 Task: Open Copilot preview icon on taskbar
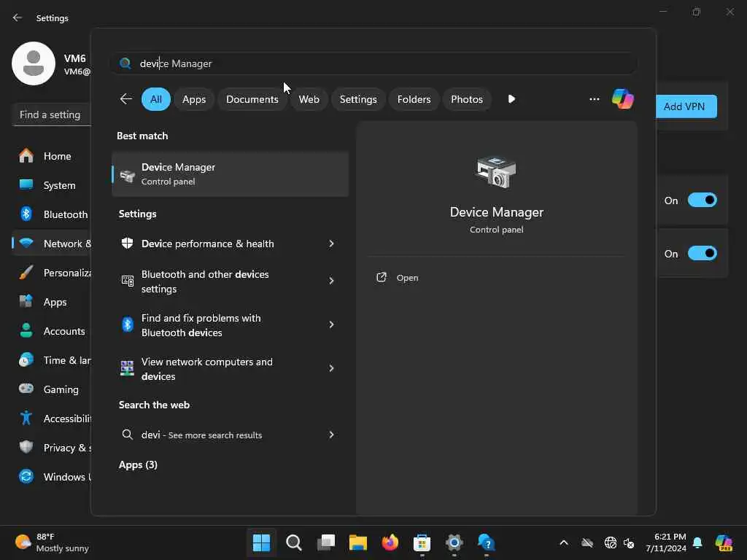click(x=724, y=542)
